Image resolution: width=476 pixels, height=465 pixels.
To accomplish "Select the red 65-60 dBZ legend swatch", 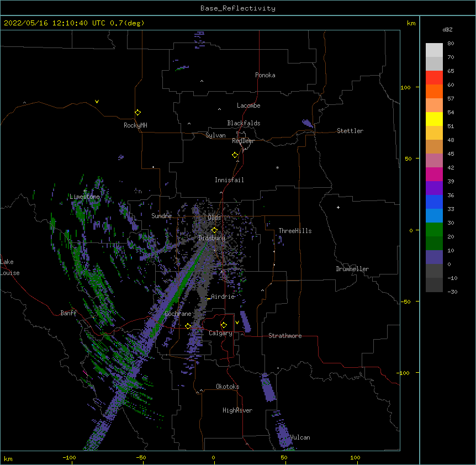I will click(x=434, y=78).
